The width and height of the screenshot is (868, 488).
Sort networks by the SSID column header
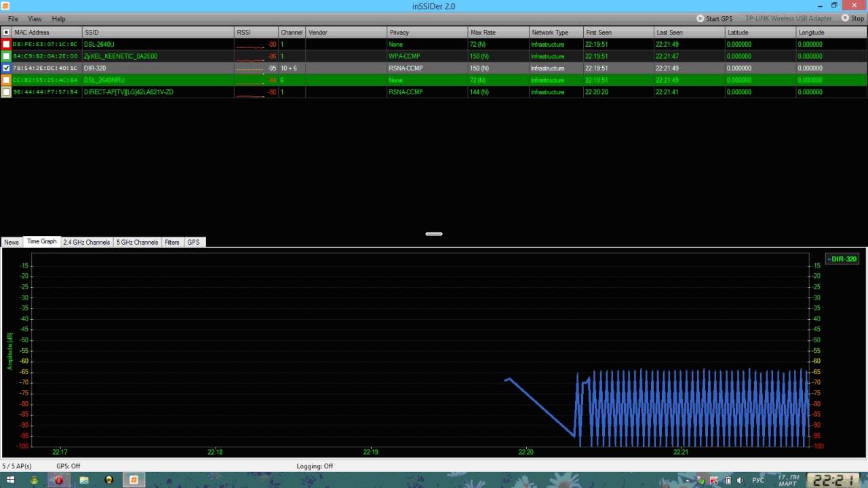158,32
